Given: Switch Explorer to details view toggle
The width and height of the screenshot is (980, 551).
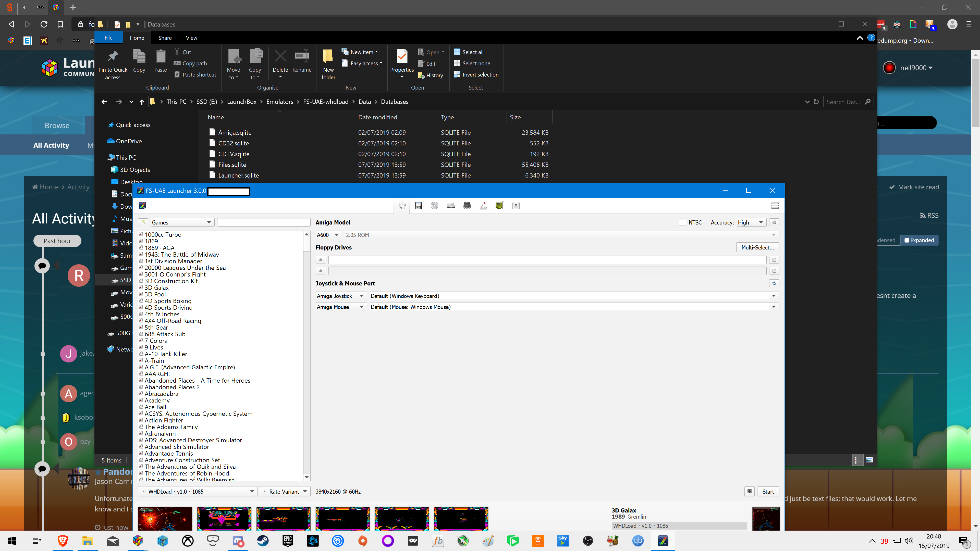Looking at the screenshot, I should [857, 460].
